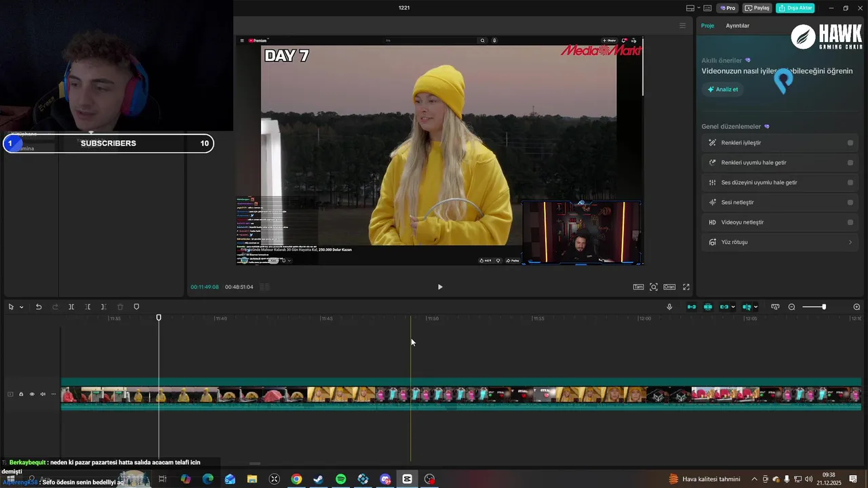Viewport: 868px width, 488px height.
Task: Click the Analiz et button
Action: coord(723,89)
